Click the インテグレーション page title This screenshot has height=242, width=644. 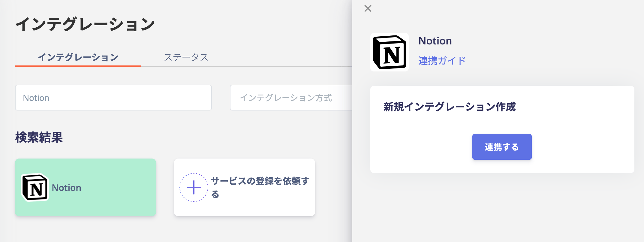[85, 24]
